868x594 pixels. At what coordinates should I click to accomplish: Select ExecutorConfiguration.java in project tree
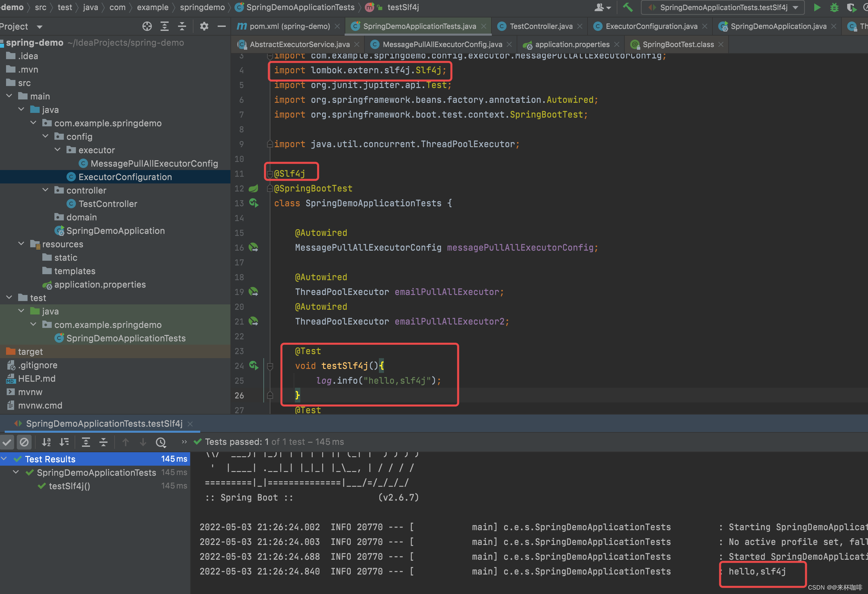pos(125,177)
